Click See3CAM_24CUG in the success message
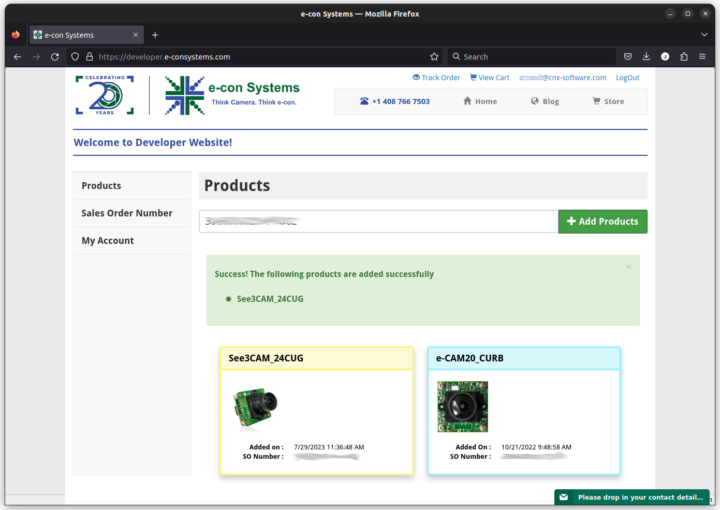The image size is (720, 510). pos(270,299)
